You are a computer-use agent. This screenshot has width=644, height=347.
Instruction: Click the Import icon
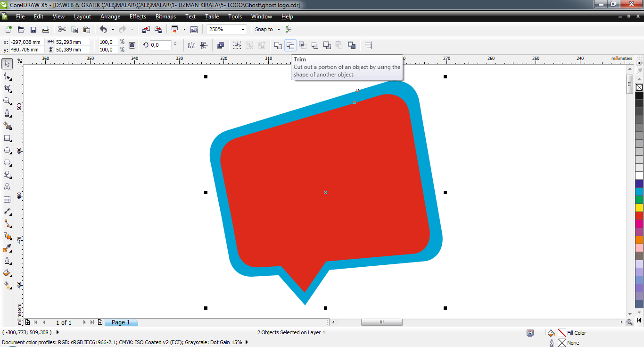click(x=146, y=29)
